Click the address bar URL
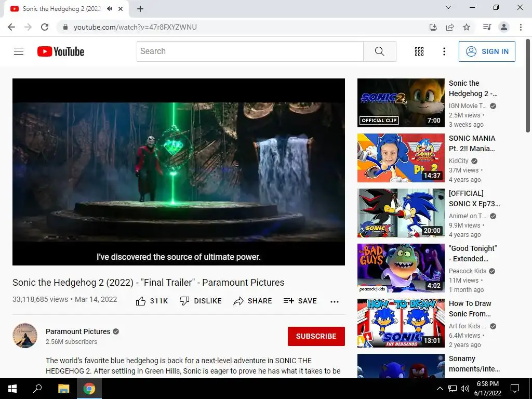 pos(135,27)
